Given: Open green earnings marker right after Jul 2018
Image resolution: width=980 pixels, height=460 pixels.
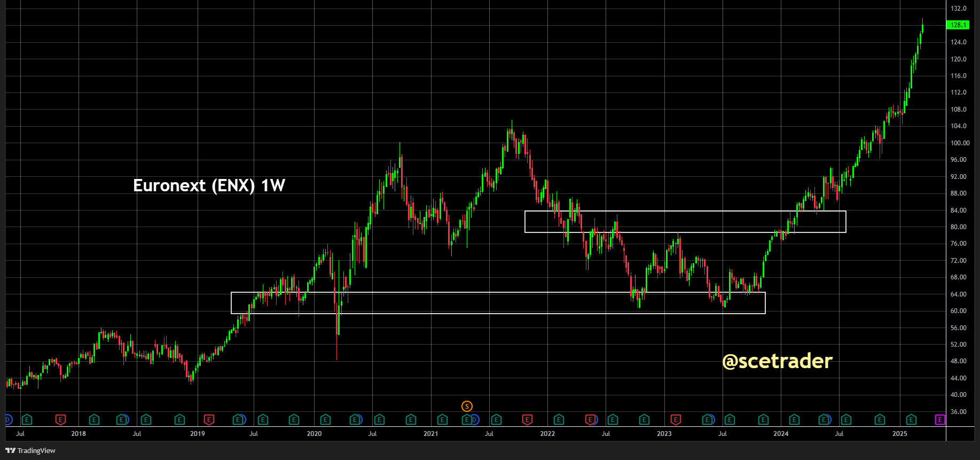Looking at the screenshot, I should (x=146, y=420).
